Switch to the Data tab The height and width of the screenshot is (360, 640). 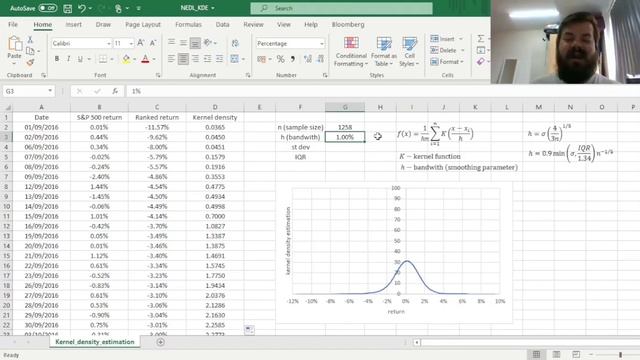tap(222, 24)
